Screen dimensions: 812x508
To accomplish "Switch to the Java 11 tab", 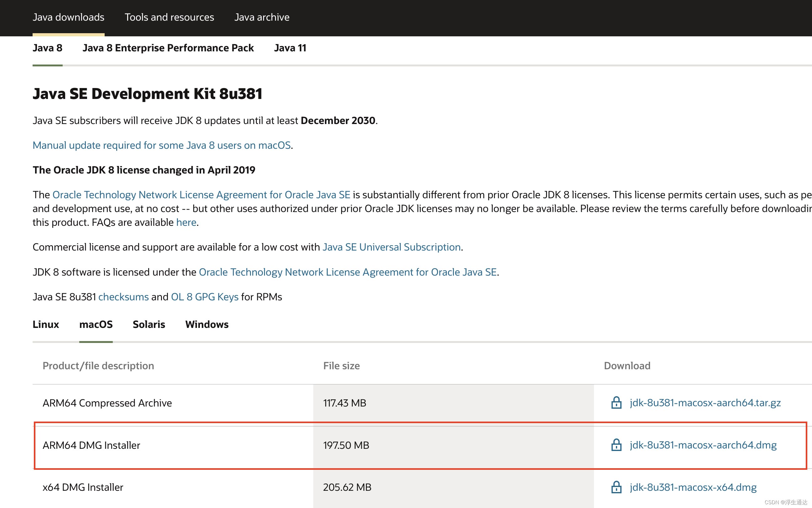I will coord(290,48).
